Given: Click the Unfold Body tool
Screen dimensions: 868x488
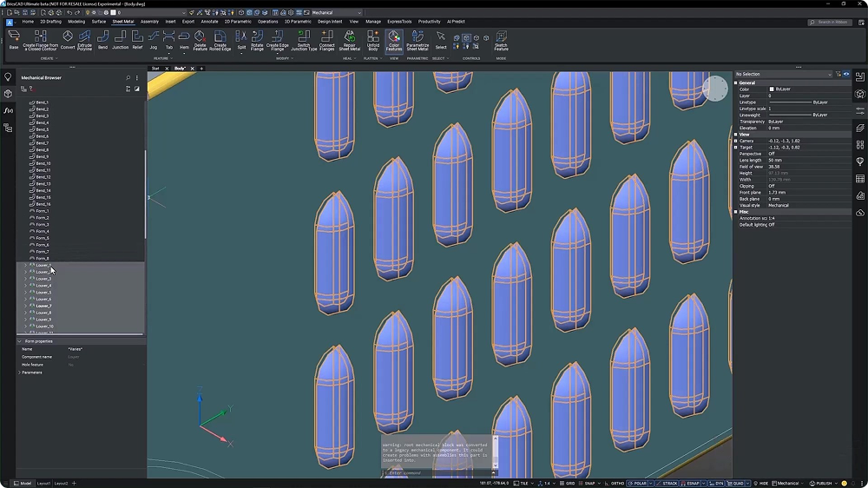Looking at the screenshot, I should [372, 40].
